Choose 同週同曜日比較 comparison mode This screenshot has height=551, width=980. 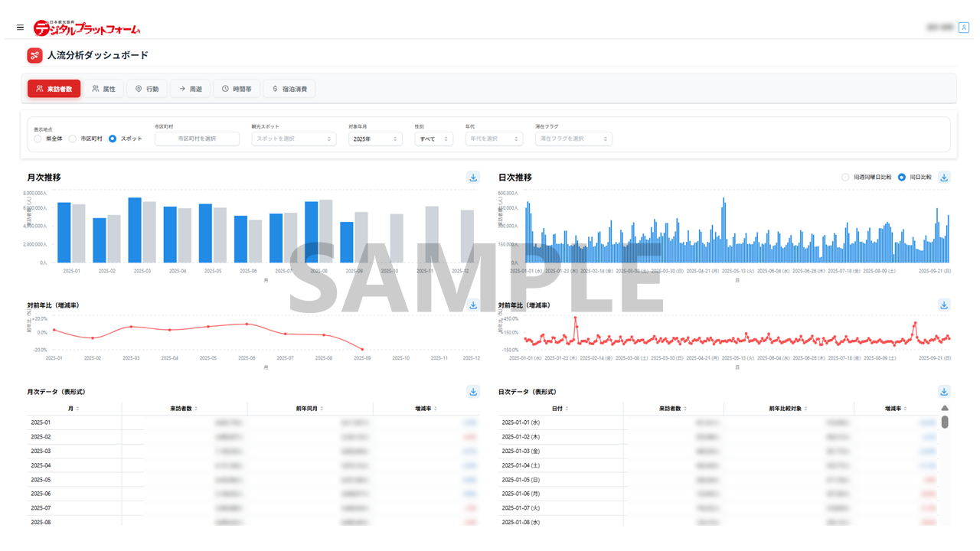(x=845, y=178)
